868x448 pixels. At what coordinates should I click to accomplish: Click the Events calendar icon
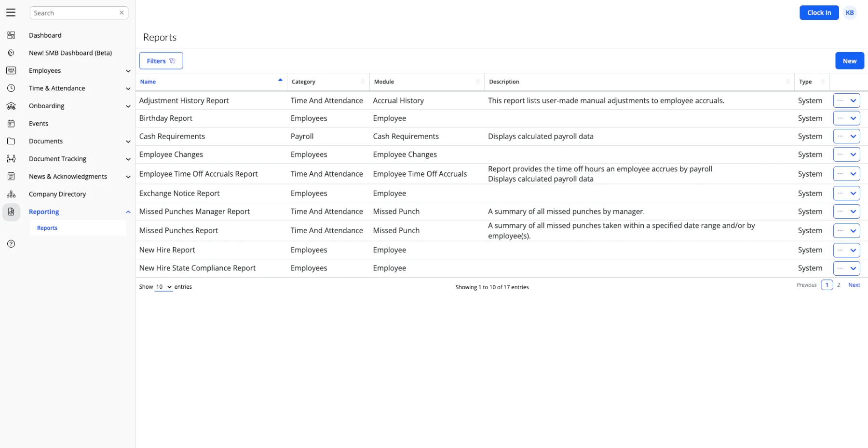[x=11, y=124]
